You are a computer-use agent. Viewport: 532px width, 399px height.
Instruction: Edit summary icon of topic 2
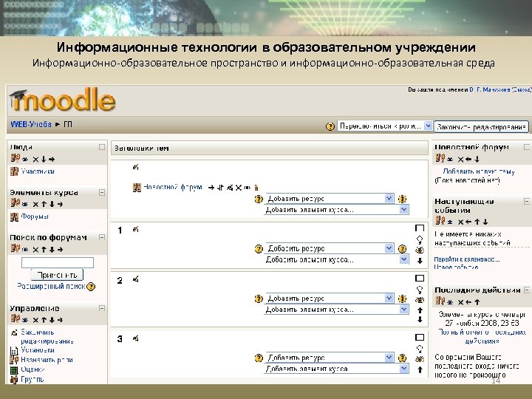(x=136, y=279)
